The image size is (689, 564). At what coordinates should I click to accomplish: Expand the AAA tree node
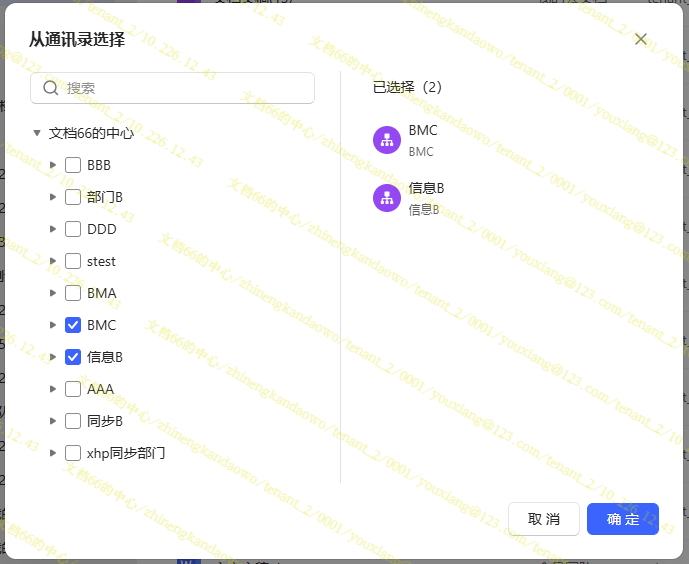tap(53, 389)
